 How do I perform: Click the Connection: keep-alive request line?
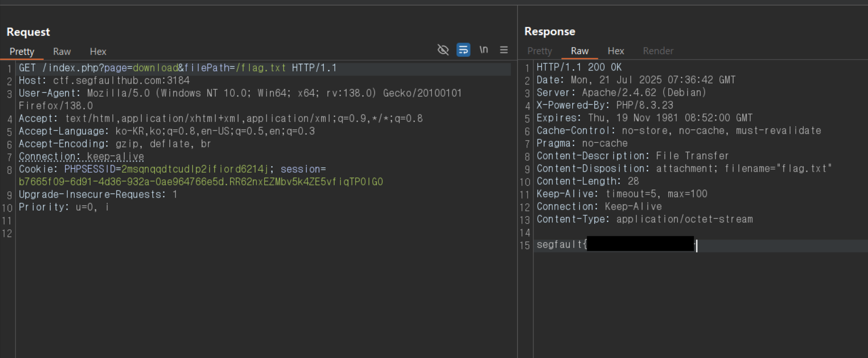click(81, 156)
